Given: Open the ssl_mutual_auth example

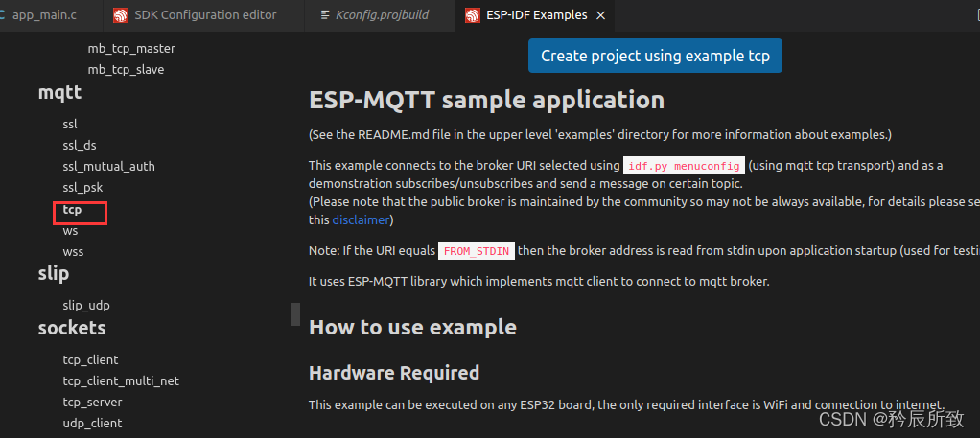Looking at the screenshot, I should [108, 166].
